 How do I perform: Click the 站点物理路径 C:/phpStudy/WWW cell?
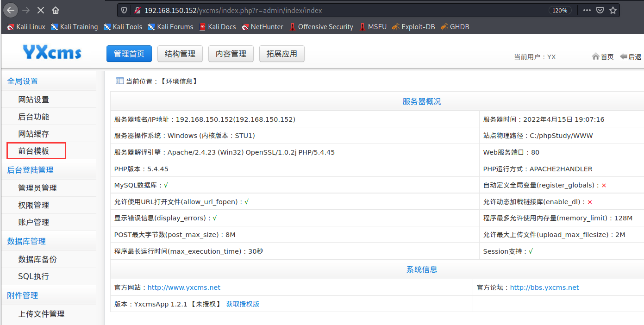click(x=562, y=136)
